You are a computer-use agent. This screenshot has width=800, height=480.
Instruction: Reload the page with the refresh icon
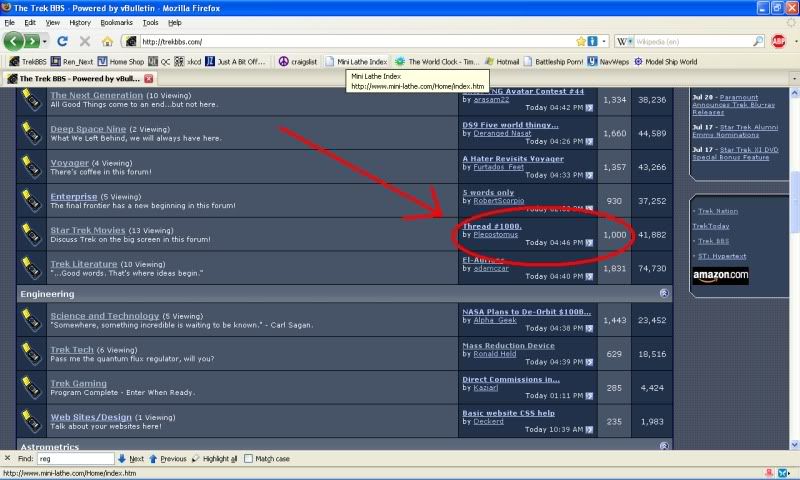(x=62, y=41)
